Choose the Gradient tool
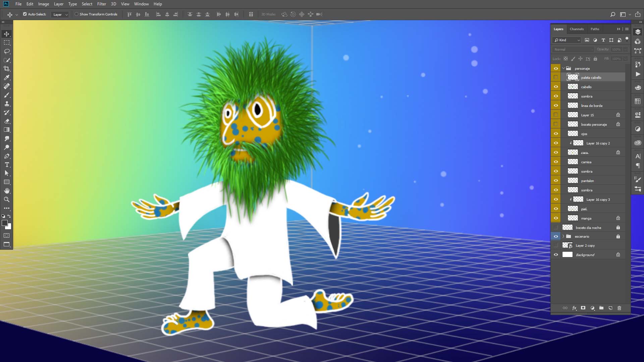644x362 pixels. tap(7, 130)
